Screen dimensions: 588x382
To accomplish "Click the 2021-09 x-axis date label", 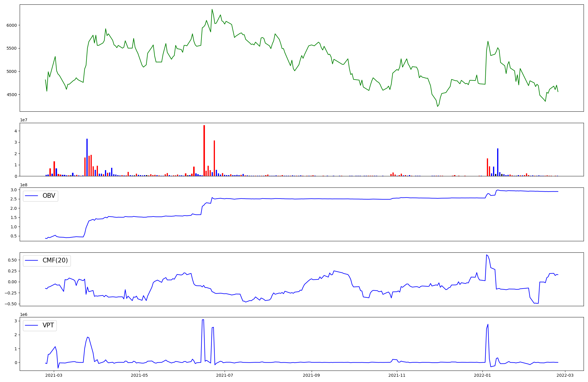I will click(x=312, y=375).
